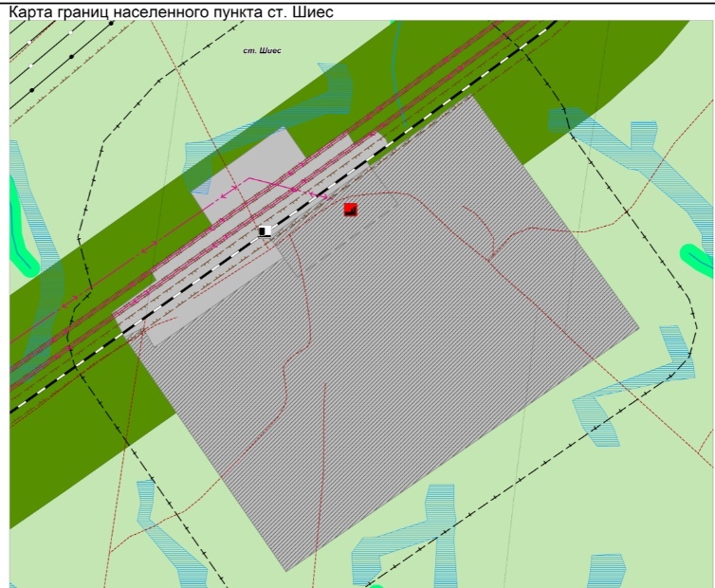
Task: Click the teal stream line in upper forest
Action: pyautogui.click(x=400, y=75)
